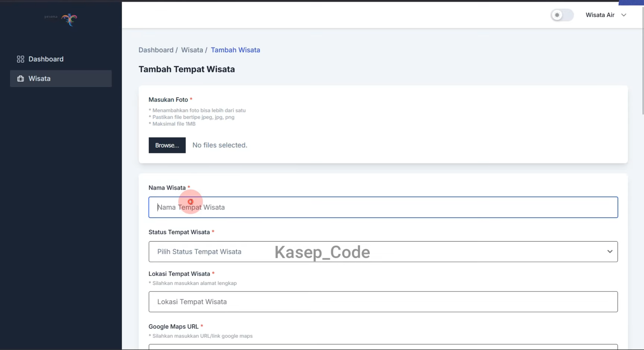Open Pilih Status Tempat Wisata dropdown
Viewport: 644px width, 350px height.
[383, 252]
